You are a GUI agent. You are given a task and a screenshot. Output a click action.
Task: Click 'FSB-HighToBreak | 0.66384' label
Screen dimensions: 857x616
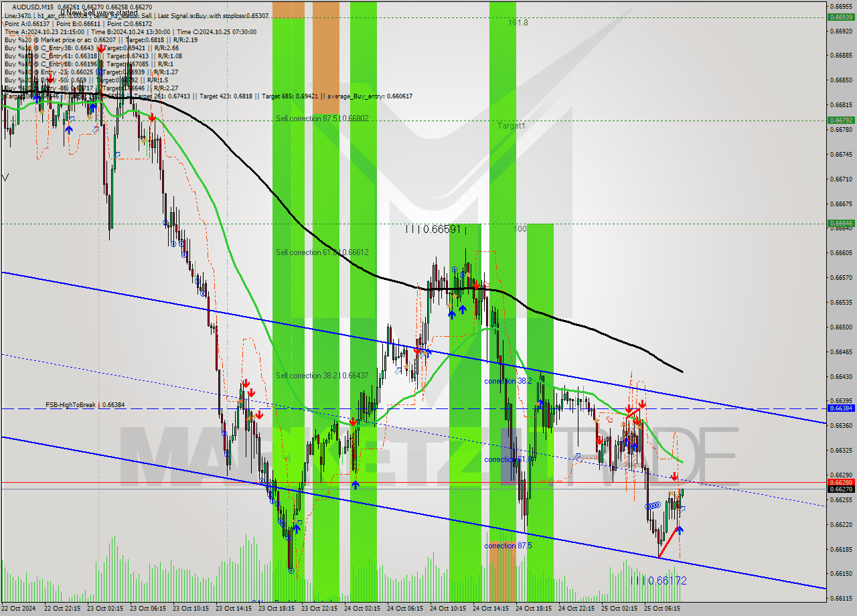(85, 404)
